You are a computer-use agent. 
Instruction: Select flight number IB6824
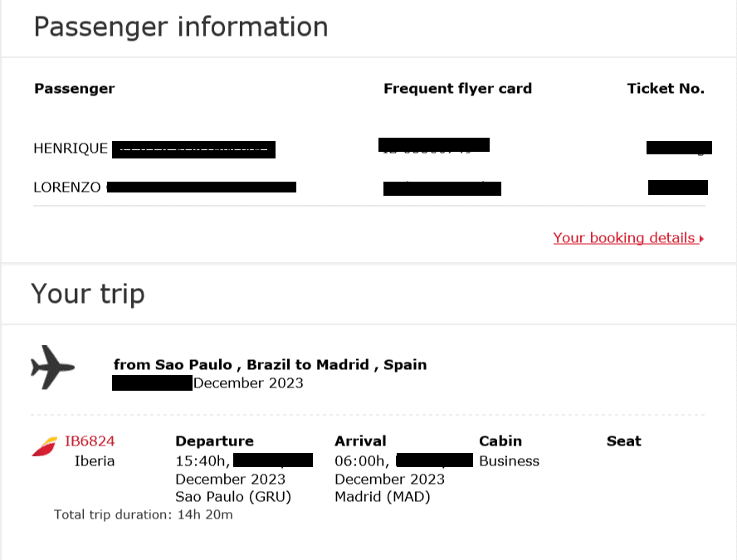point(90,441)
